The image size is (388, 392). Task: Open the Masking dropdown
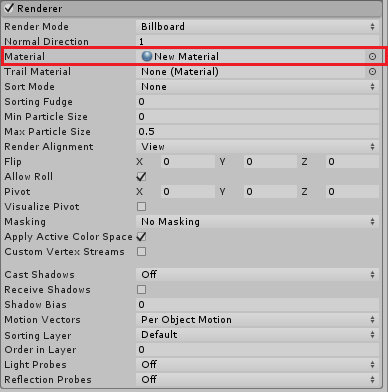coord(257,222)
